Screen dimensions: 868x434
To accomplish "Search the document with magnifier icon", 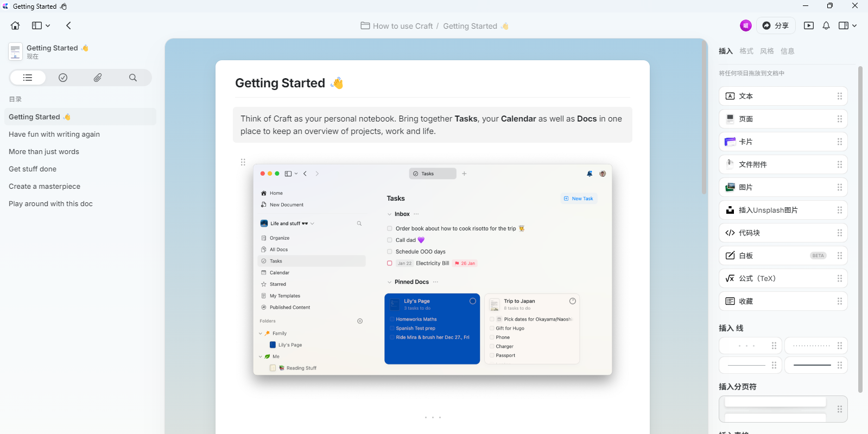I will point(133,78).
